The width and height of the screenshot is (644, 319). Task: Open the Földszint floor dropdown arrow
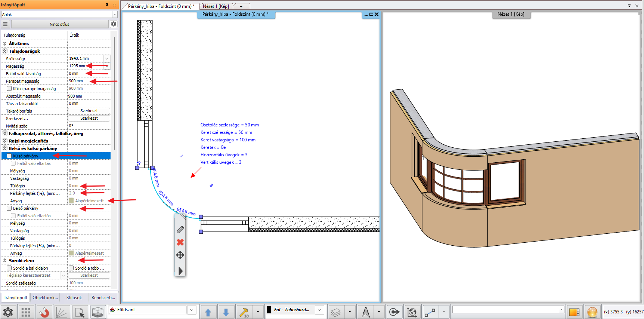coord(192,310)
